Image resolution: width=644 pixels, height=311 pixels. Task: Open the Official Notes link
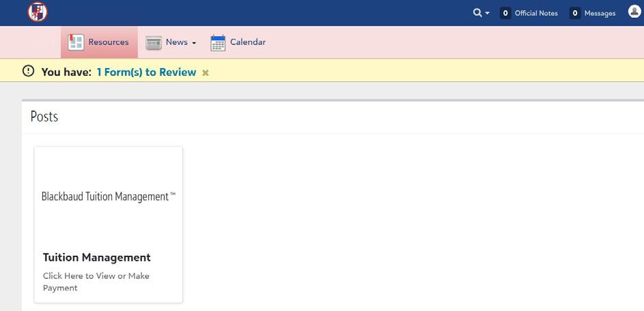click(536, 13)
